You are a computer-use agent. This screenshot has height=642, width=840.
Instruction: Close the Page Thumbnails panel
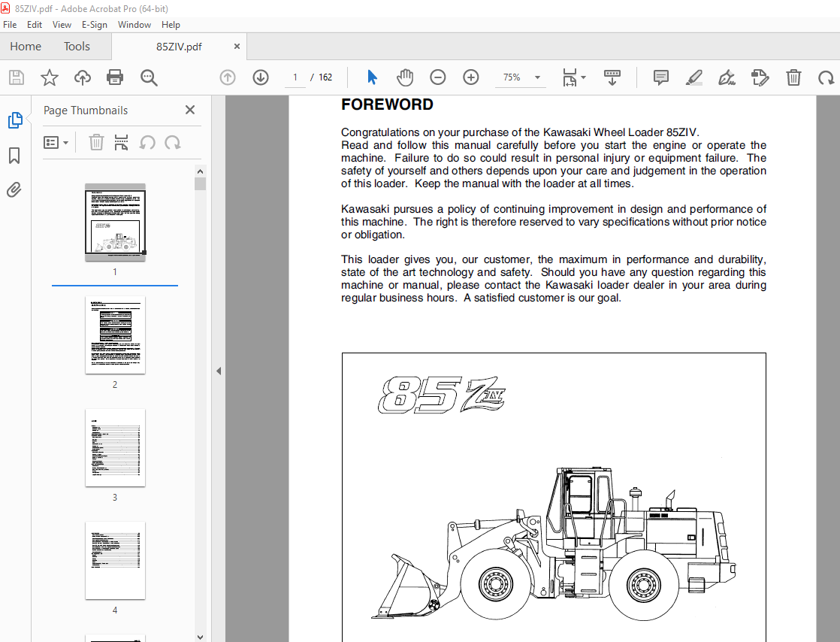coord(189,110)
